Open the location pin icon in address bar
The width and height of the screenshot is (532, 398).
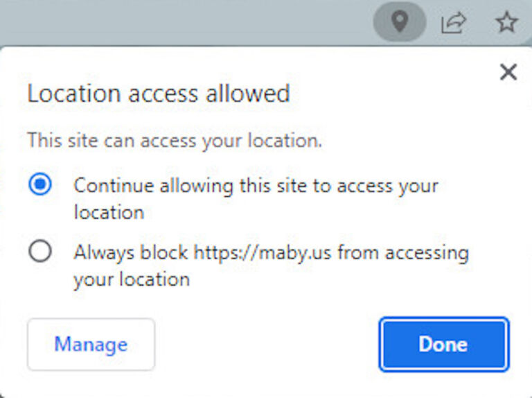click(400, 21)
